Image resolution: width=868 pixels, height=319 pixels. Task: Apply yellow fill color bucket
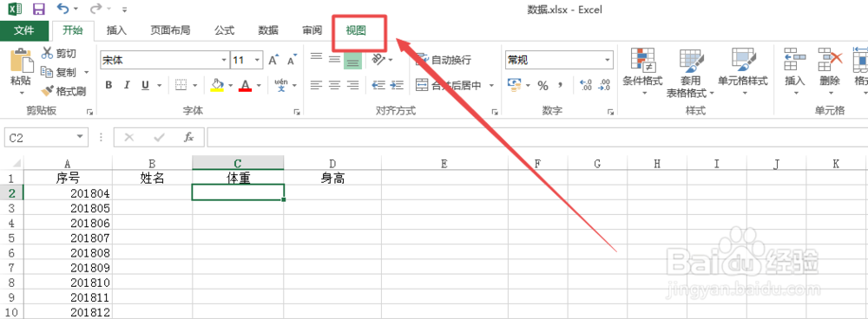pyautogui.click(x=217, y=85)
